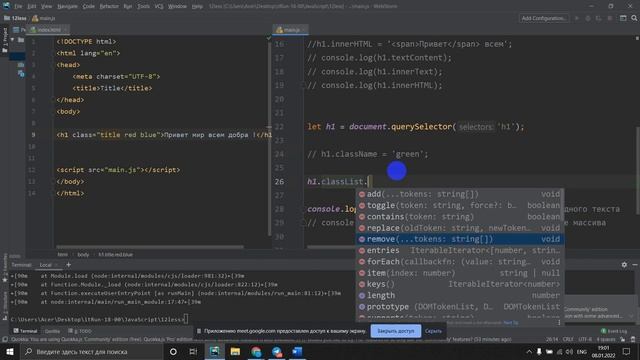Screen dimensions: 640x360
Task: Open Quokka tool window button
Action: pos(52,331)
